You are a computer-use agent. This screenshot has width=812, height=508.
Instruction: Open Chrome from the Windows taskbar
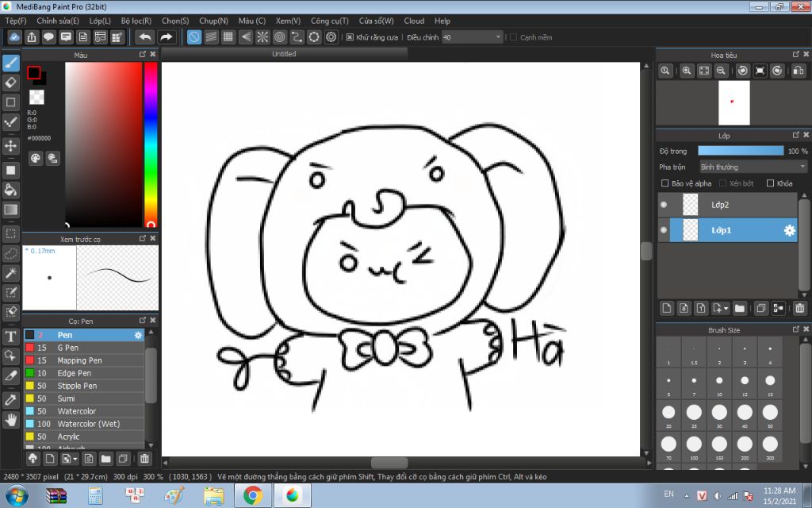coord(253,495)
